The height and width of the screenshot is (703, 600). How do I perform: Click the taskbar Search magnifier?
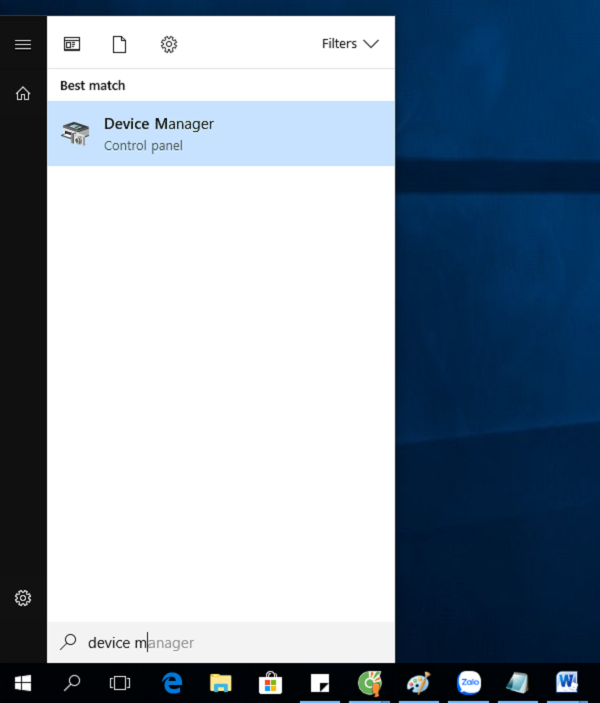72,683
